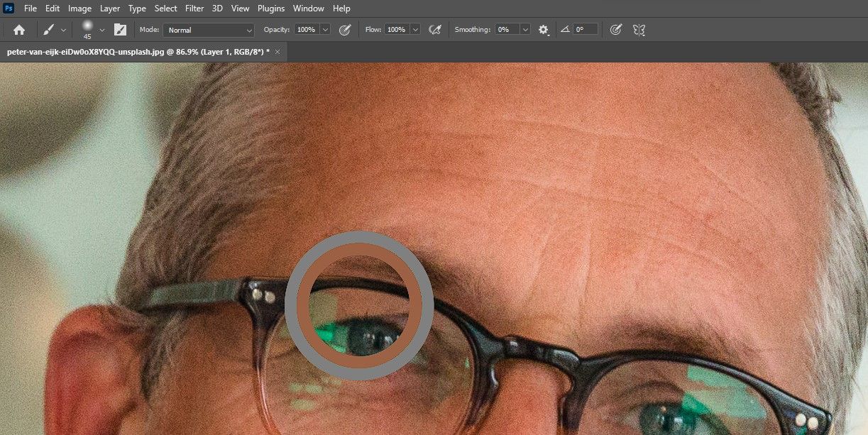The width and height of the screenshot is (868, 435).
Task: Open the Filter menu
Action: click(x=194, y=9)
